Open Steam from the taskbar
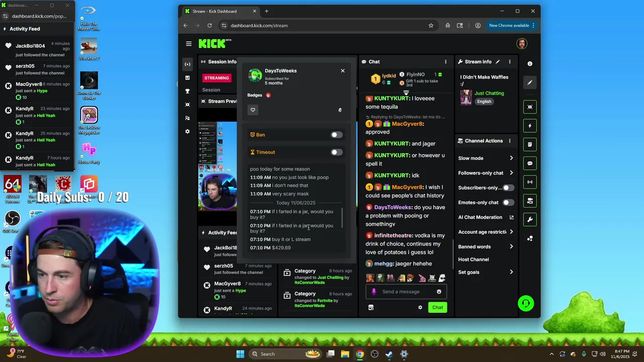The image size is (644, 362). click(x=389, y=354)
